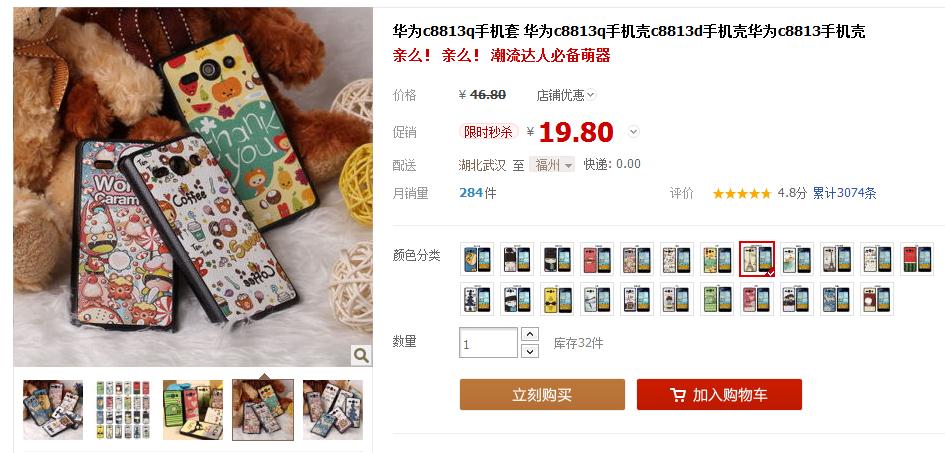Open the 累计3074条 reviews link

844,193
